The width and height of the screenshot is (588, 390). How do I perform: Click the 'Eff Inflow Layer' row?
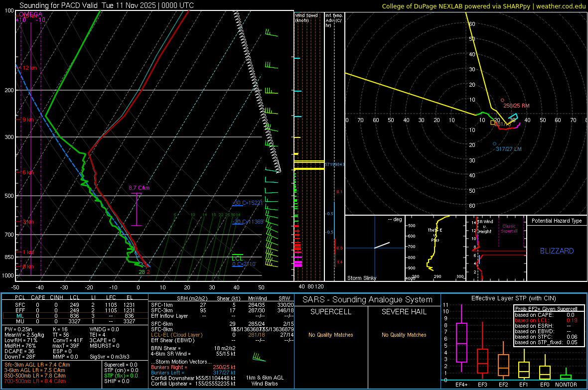click(222, 316)
